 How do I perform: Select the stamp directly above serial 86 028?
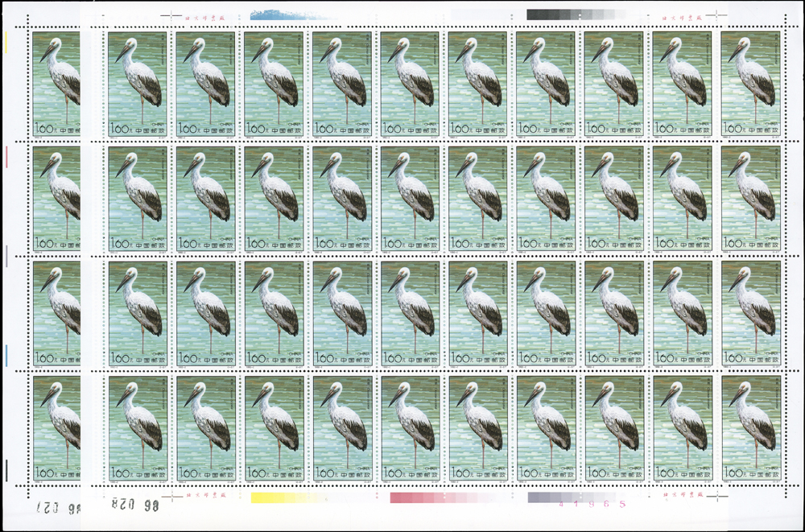point(137,428)
